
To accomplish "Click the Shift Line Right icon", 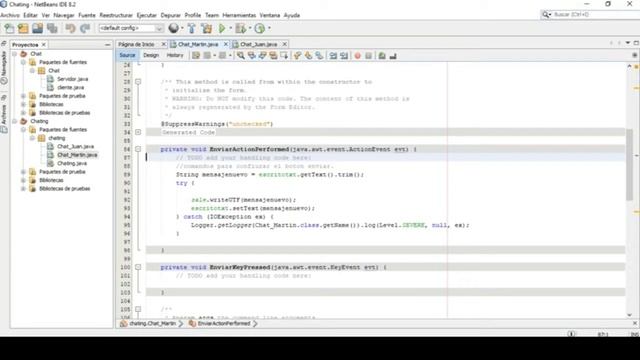I will tap(344, 56).
